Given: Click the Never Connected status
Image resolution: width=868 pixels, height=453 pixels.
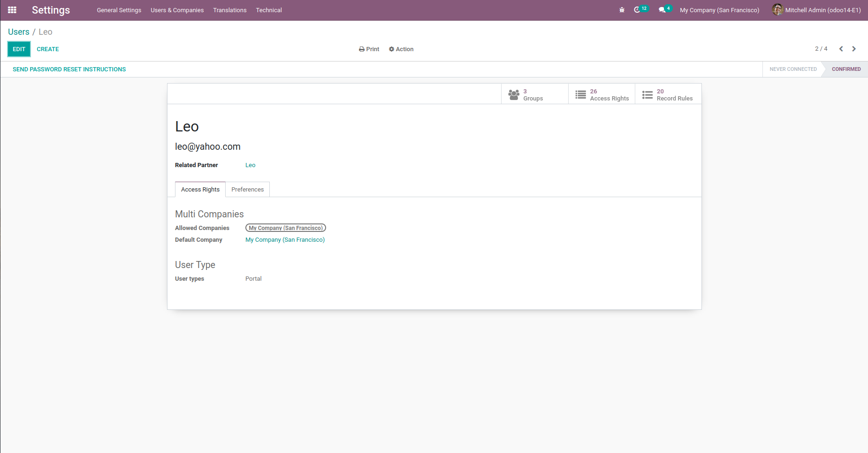Looking at the screenshot, I should pyautogui.click(x=793, y=69).
